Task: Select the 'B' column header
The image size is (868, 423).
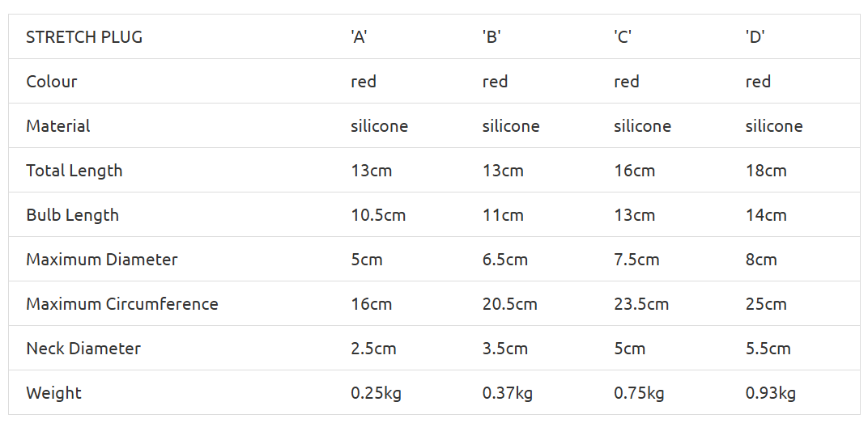Action: tap(491, 37)
